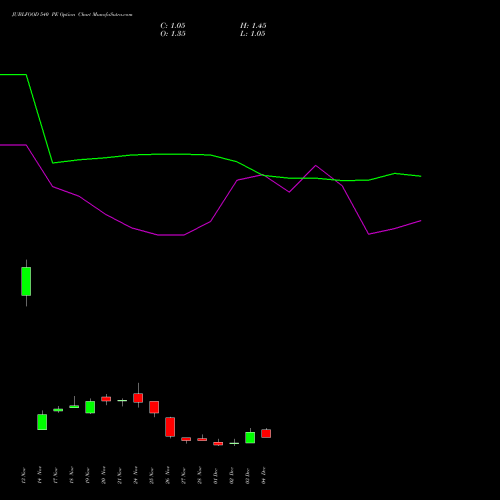Screen dimensions: 500x500
Task: Click the 04 Dec date label
Action: [x=264, y=475]
